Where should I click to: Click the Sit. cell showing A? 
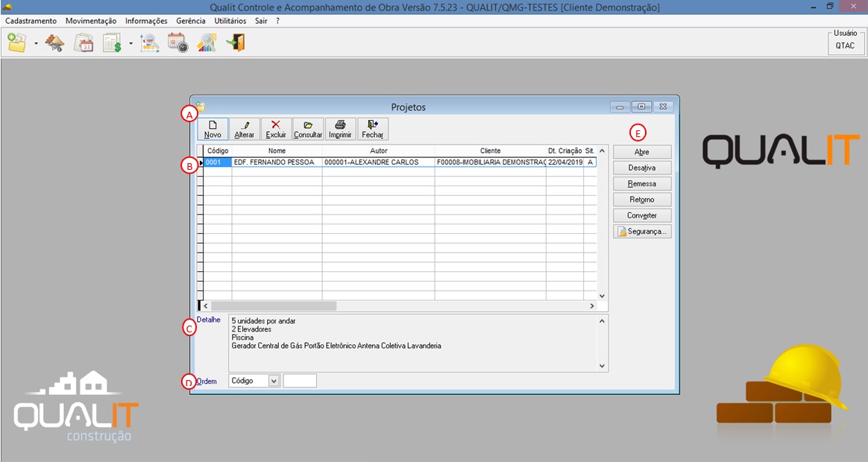[590, 162]
